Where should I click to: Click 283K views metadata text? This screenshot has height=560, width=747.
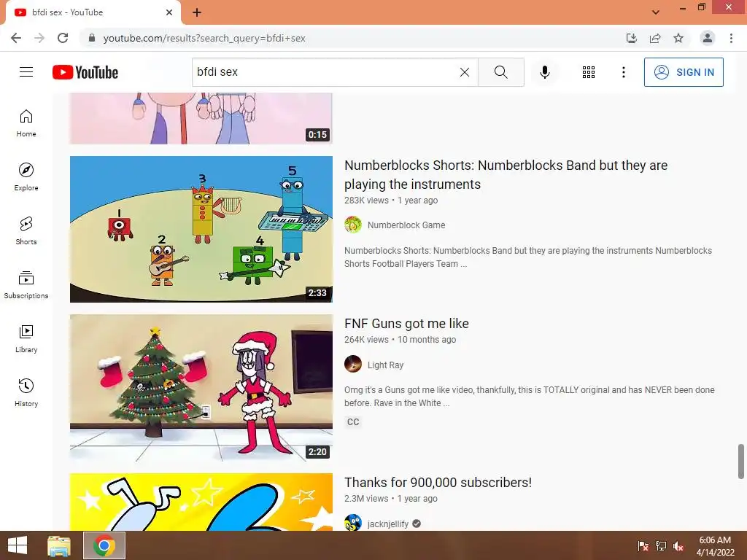(x=366, y=201)
